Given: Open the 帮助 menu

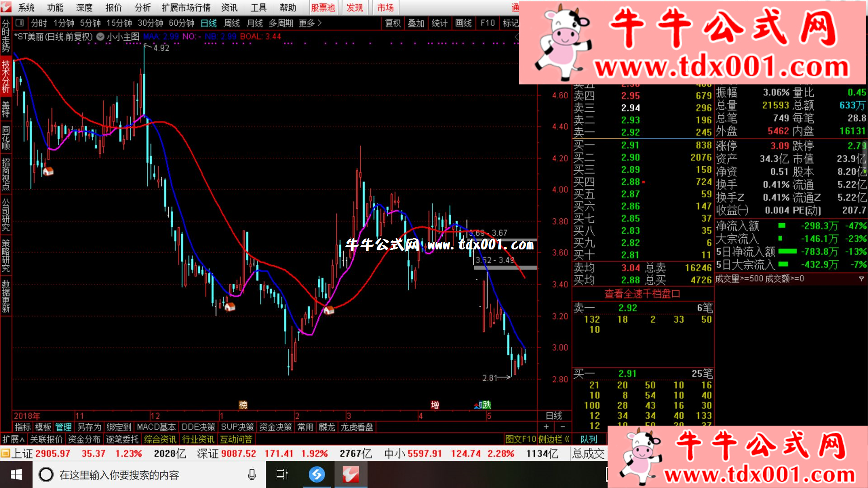Looking at the screenshot, I should coord(288,8).
